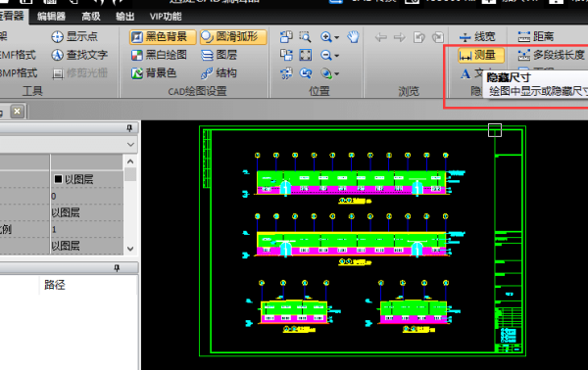Toggle the 线宽 line width display
Viewport: 588px width, 370px height.
(477, 36)
